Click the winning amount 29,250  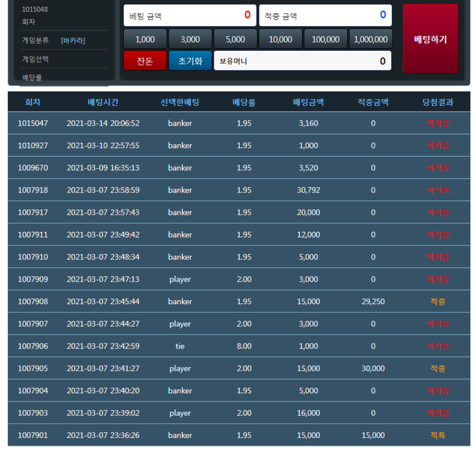pos(373,301)
